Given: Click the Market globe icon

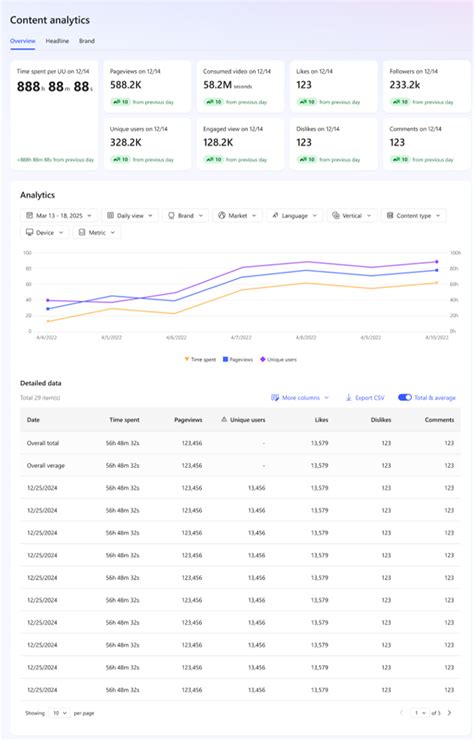Looking at the screenshot, I should (x=222, y=215).
